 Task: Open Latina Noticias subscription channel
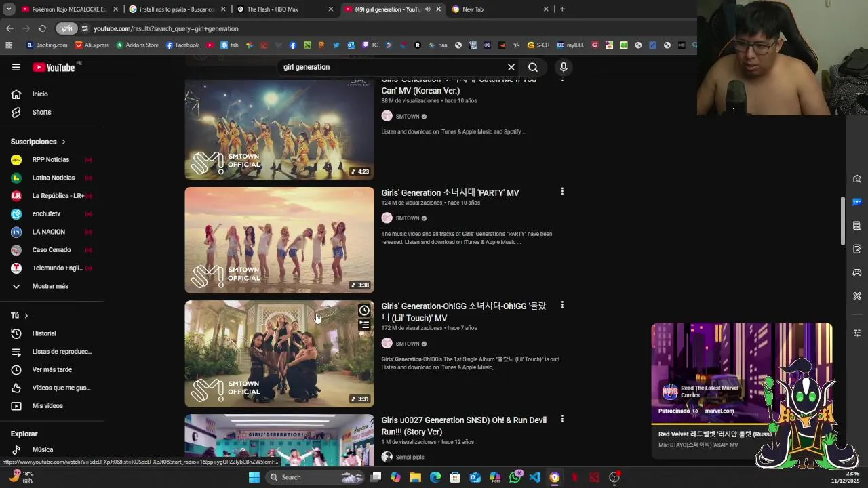(x=52, y=178)
